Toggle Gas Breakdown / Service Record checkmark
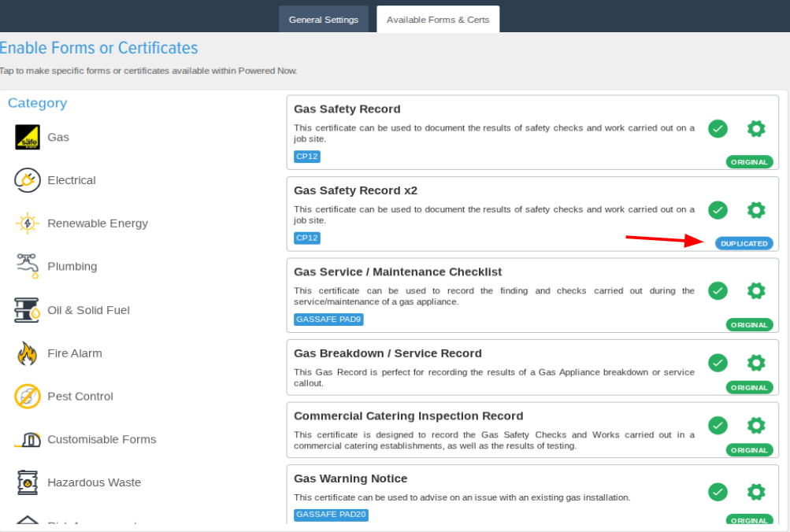 coord(718,363)
